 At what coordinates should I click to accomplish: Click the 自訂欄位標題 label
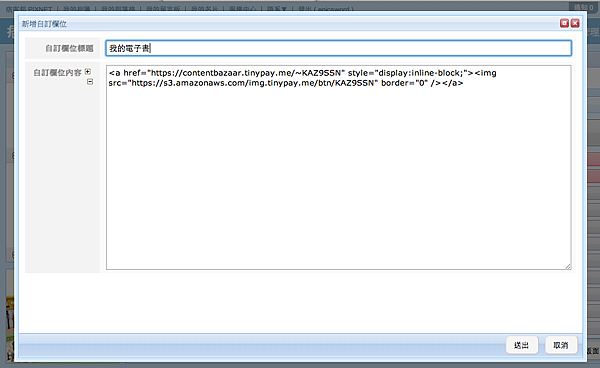pos(69,48)
